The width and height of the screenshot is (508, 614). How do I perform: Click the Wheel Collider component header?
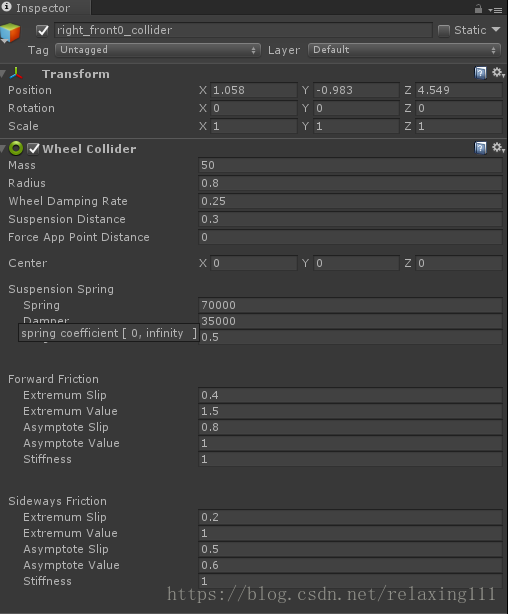89,149
